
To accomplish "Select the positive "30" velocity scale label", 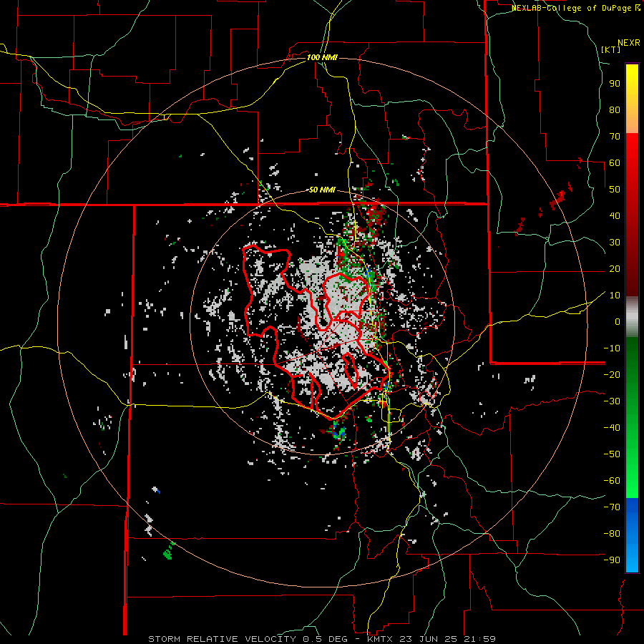I will (615, 243).
